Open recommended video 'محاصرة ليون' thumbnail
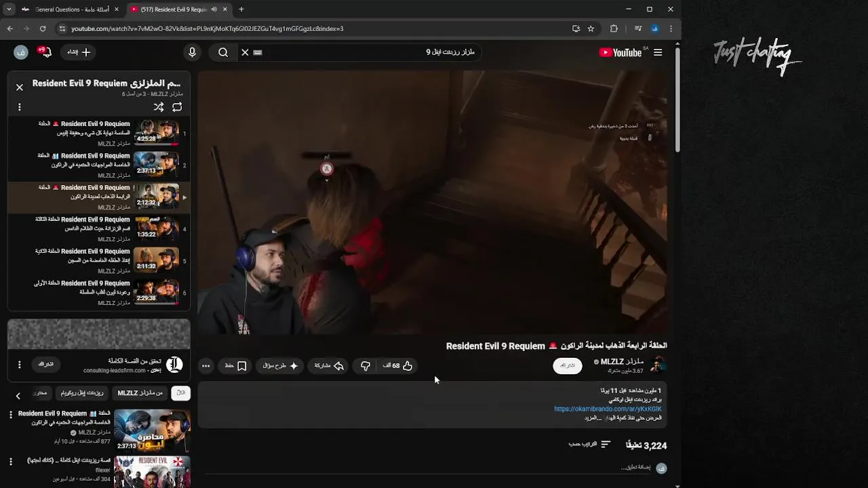Screen dimensions: 868x488 click(x=152, y=430)
